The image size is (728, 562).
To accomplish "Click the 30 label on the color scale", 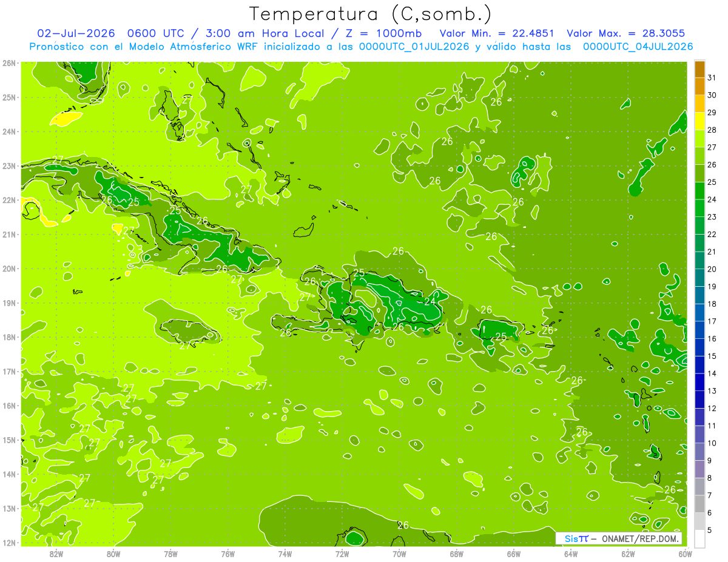I will click(712, 95).
